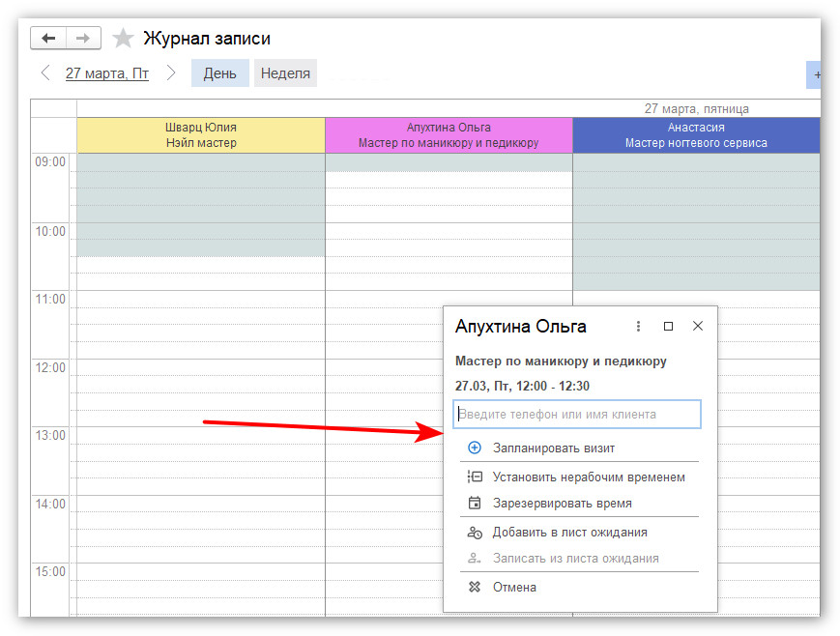Click icon beside Установить нерабочим временем
Screen dimensions: 840x636
[x=475, y=477]
